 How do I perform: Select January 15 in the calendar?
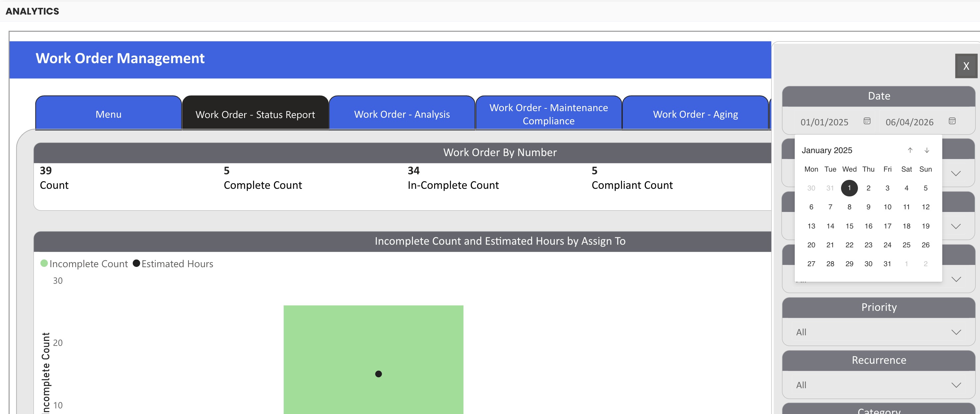849,226
